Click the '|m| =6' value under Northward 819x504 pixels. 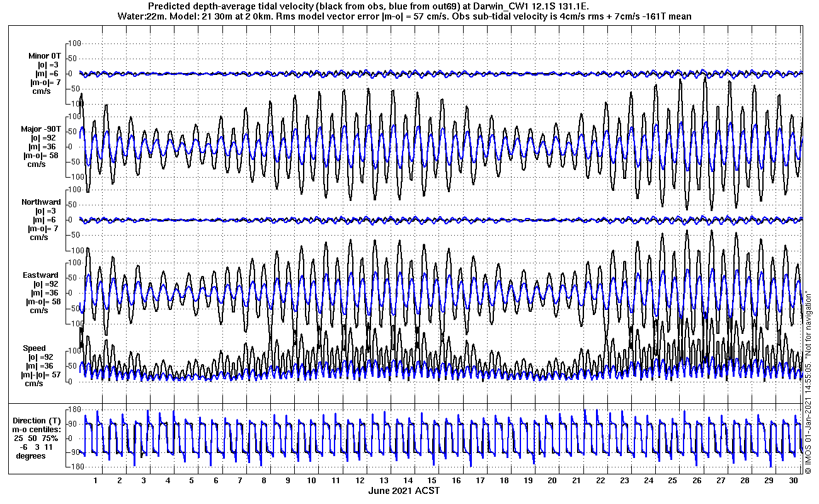(47, 220)
